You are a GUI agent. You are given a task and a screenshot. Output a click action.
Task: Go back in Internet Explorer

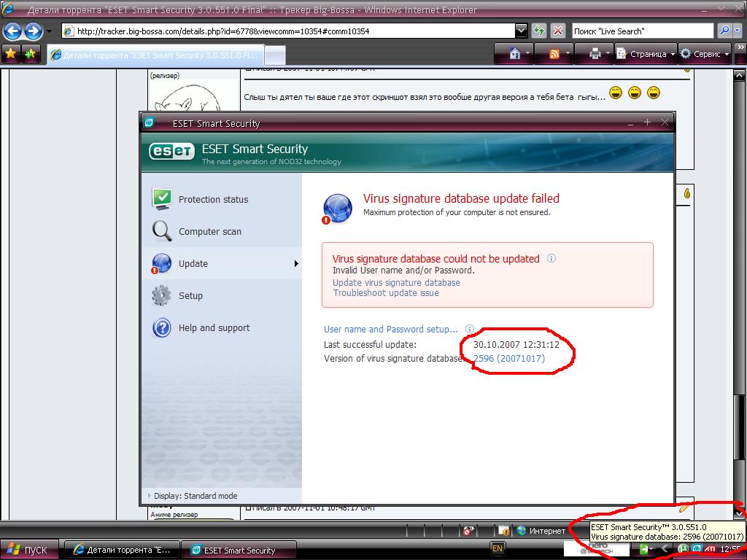tap(13, 31)
